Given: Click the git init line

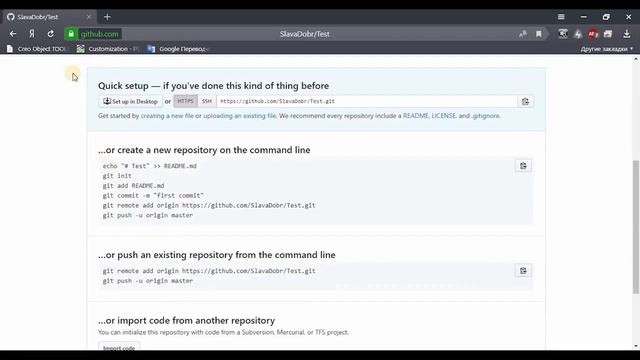Looking at the screenshot, I should (x=117, y=176).
